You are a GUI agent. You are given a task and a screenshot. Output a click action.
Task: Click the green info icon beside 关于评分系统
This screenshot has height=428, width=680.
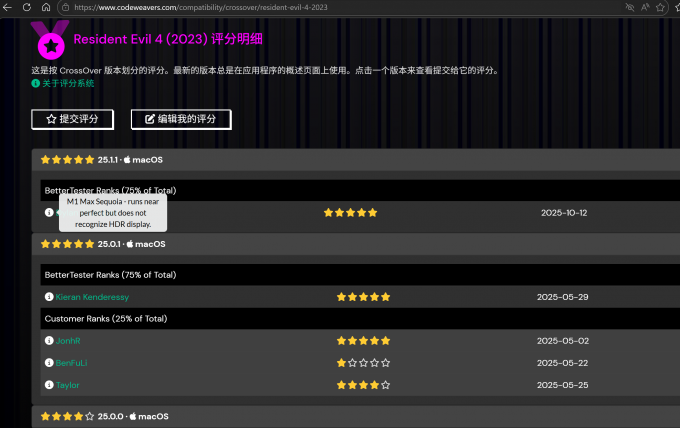(36, 83)
